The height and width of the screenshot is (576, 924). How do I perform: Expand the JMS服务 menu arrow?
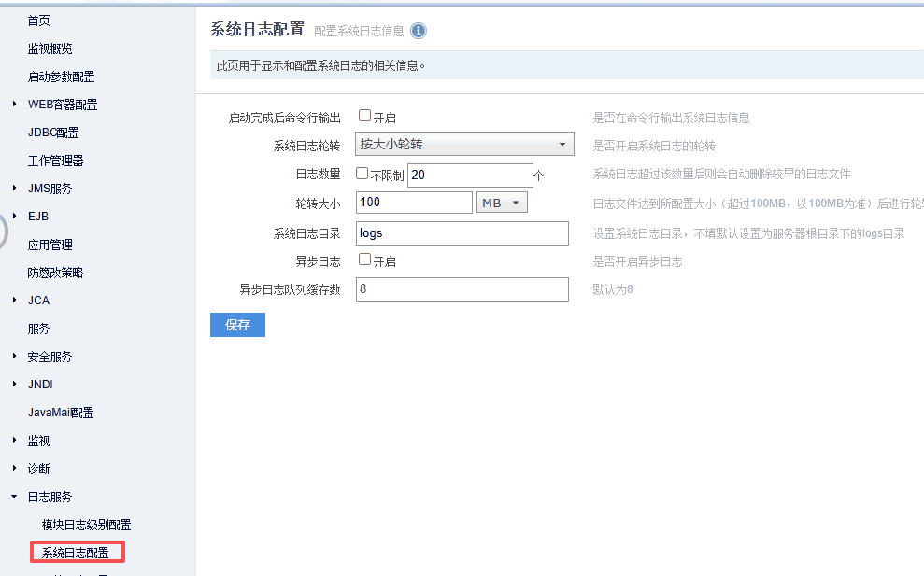[15, 189]
